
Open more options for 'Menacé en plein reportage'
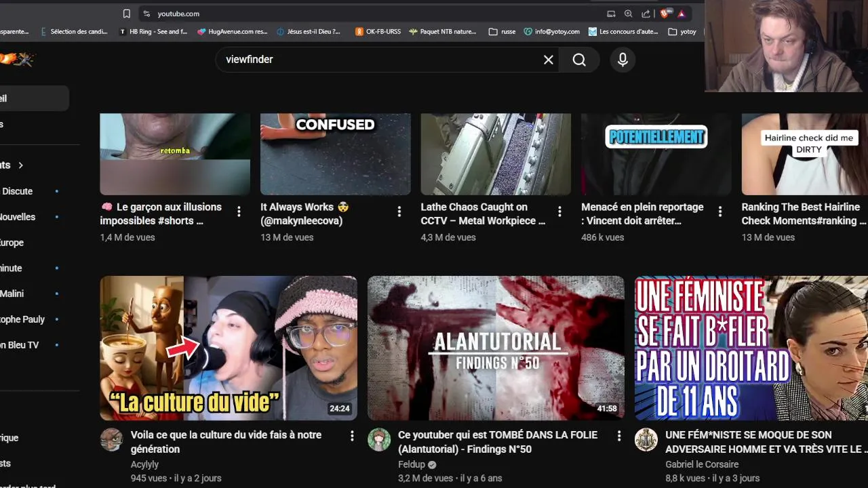[719, 212]
